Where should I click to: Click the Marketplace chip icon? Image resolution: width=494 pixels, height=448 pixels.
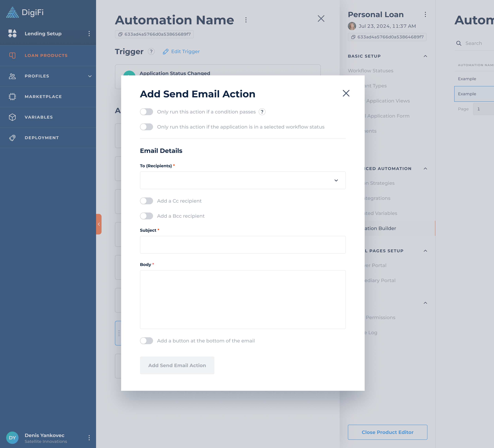click(x=12, y=97)
